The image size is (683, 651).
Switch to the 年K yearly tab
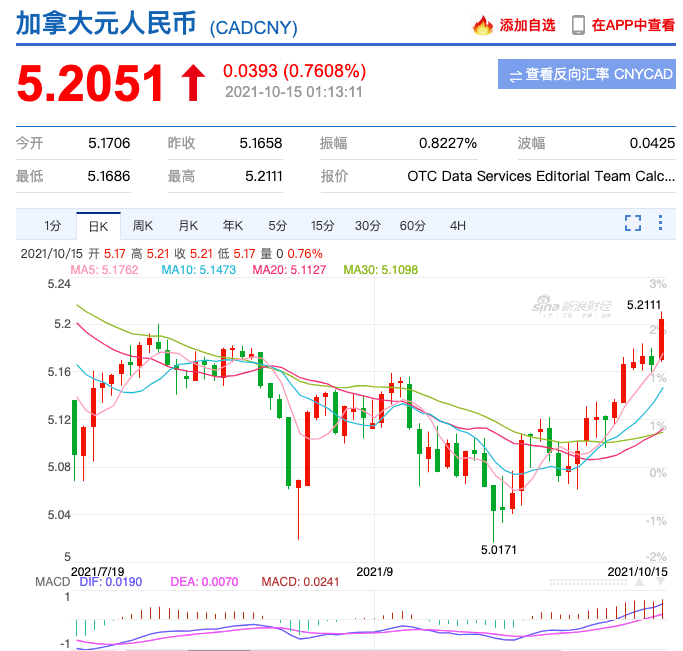tap(233, 225)
